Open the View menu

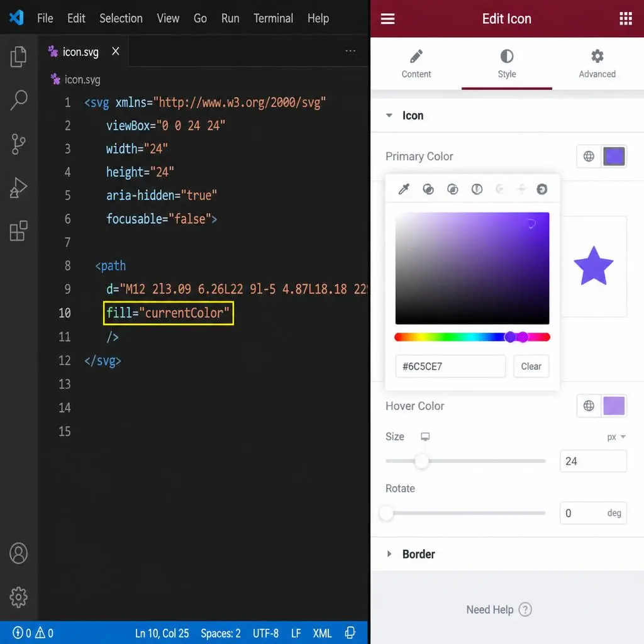click(168, 18)
